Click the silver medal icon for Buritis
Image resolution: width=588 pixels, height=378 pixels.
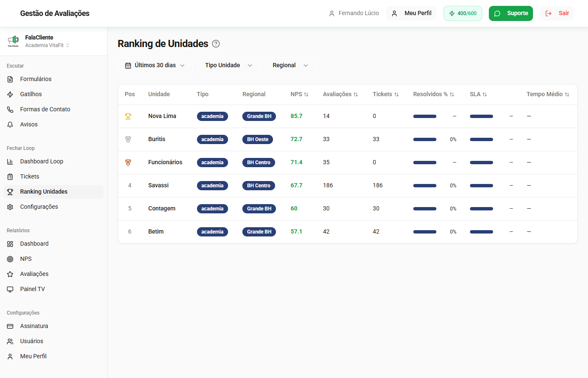[128, 139]
